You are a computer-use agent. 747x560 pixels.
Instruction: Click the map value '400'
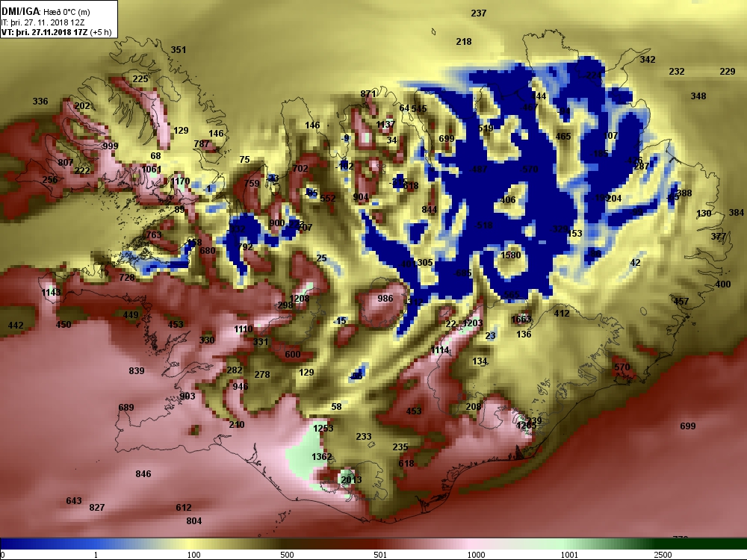[x=722, y=284]
